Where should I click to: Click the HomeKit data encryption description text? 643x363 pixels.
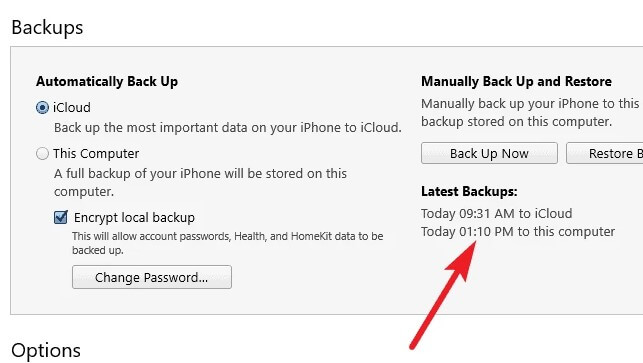(x=228, y=243)
